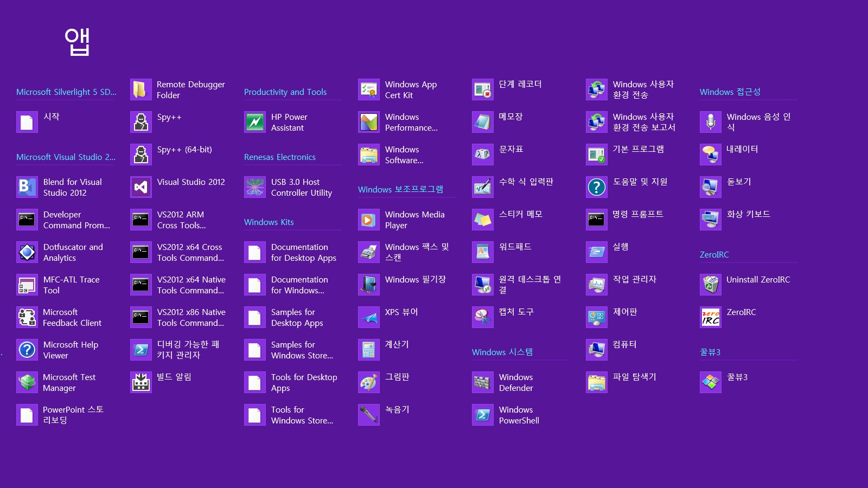Open the HP Power Assistant icon
868x488 pixels.
pyautogui.click(x=255, y=122)
